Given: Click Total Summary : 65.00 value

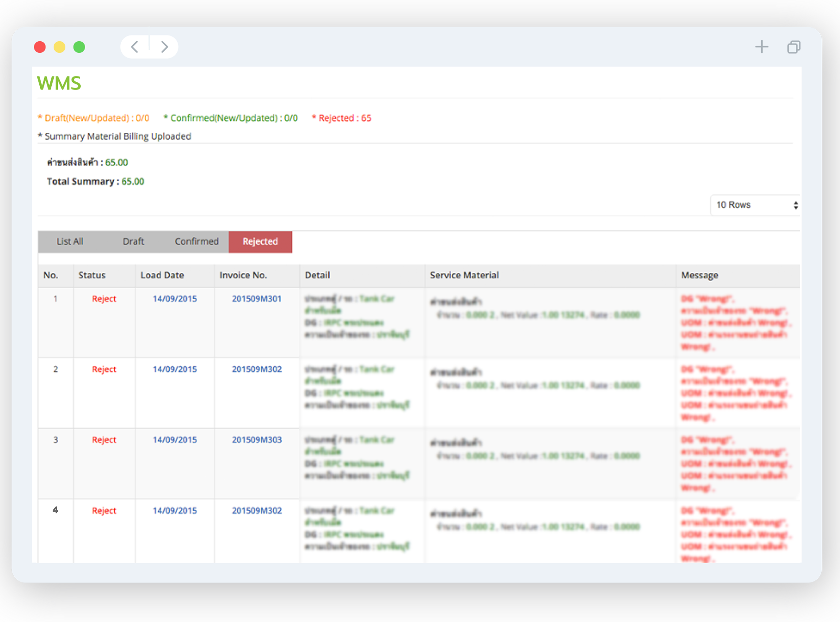Looking at the screenshot, I should coord(95,182).
